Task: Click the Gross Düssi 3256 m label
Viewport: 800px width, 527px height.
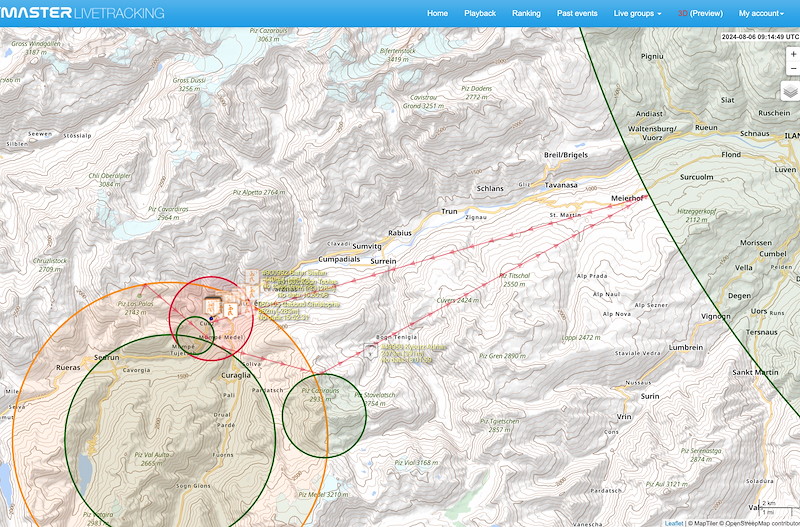Action: (x=189, y=85)
